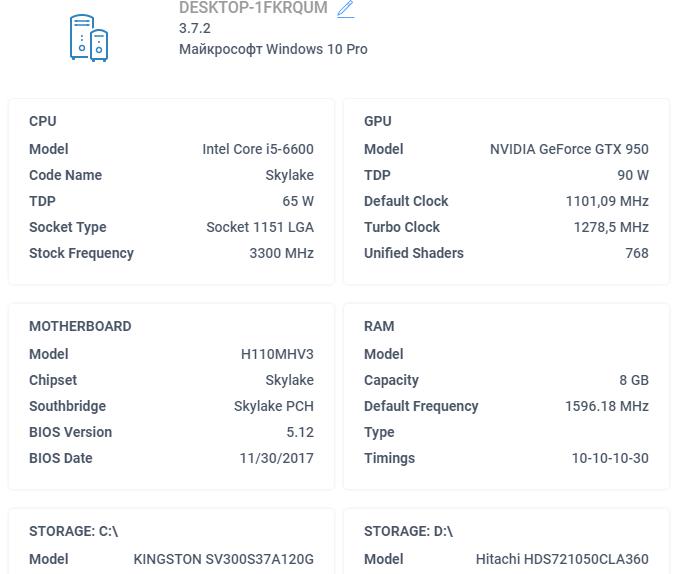The width and height of the screenshot is (679, 574).
Task: Click the Hitachi HDS721050CLA360 storage model
Action: coord(562,559)
